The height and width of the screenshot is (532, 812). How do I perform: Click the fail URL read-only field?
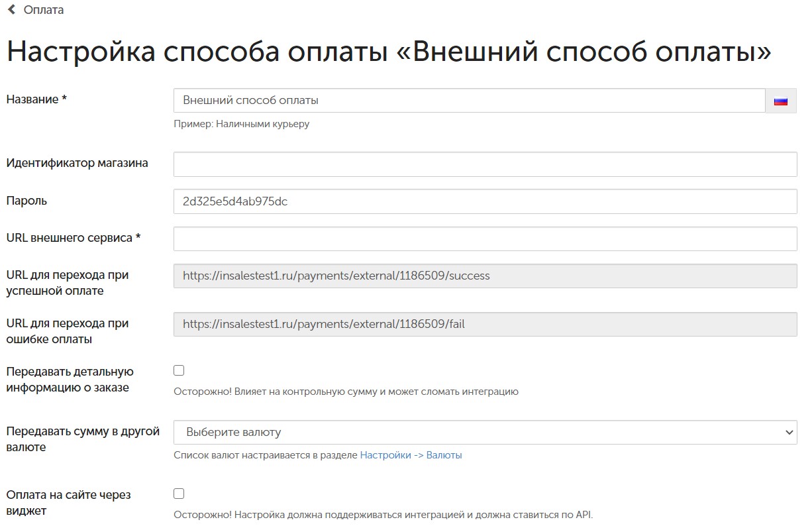click(x=485, y=325)
